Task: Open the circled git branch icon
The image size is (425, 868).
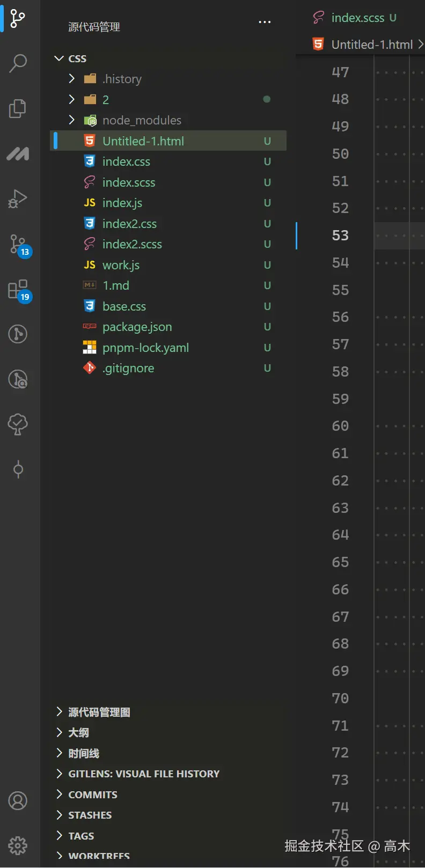Action: click(18, 334)
